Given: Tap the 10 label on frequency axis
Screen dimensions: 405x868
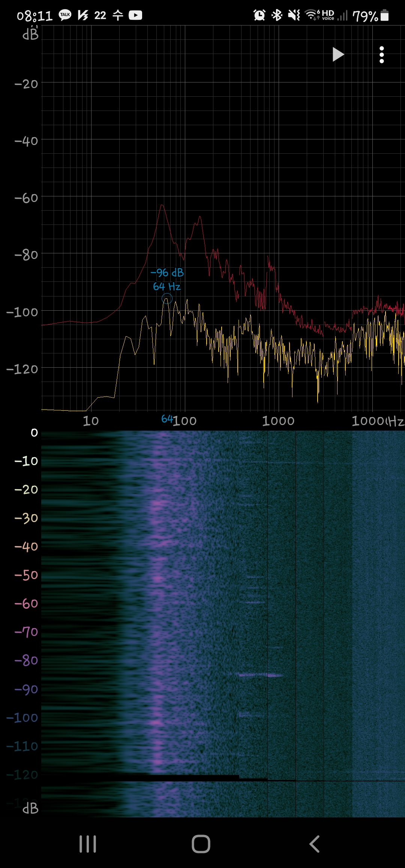Looking at the screenshot, I should [91, 421].
